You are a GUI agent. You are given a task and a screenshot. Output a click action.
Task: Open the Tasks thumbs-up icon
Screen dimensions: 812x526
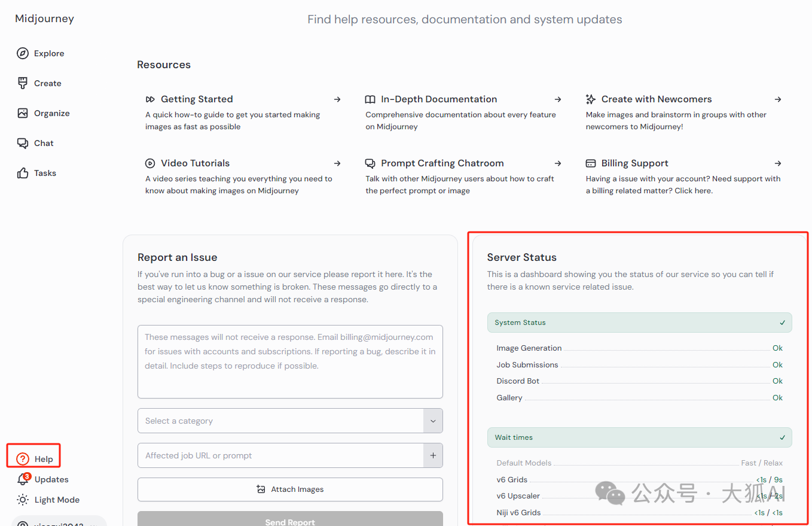point(23,173)
